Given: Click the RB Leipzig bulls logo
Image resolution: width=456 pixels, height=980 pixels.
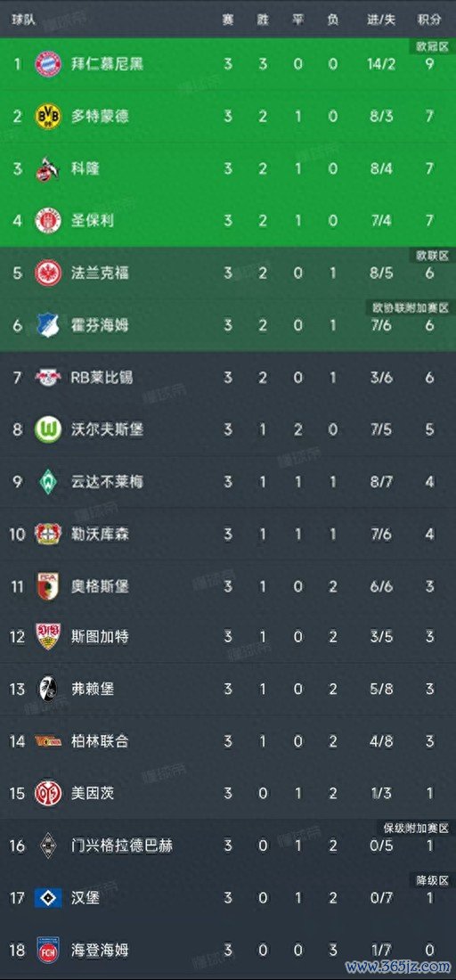Looking at the screenshot, I should pyautogui.click(x=48, y=377).
